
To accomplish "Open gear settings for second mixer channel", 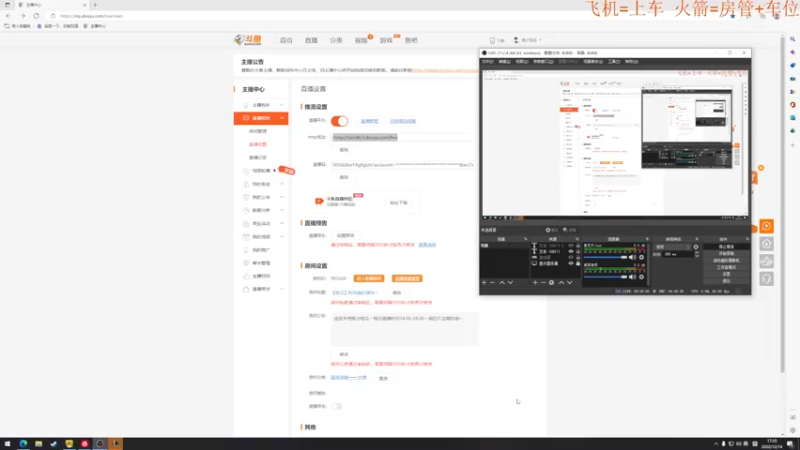I will [x=641, y=277].
